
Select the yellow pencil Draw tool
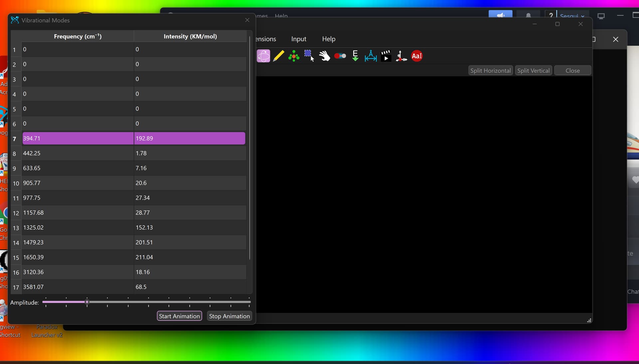click(279, 56)
